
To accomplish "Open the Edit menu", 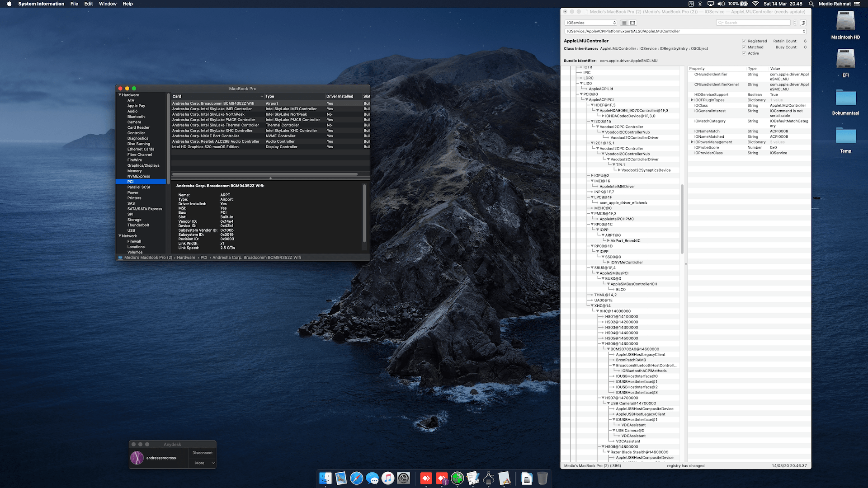I will coord(89,4).
